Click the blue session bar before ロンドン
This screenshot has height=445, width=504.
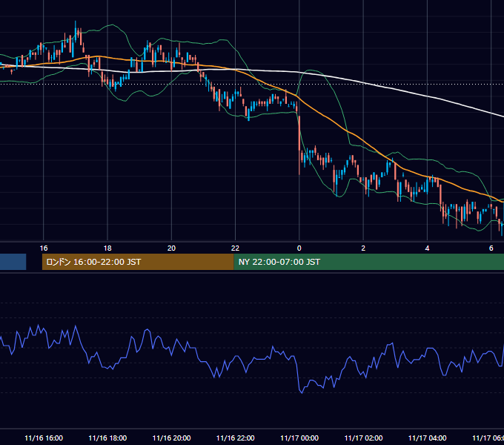tap(13, 262)
